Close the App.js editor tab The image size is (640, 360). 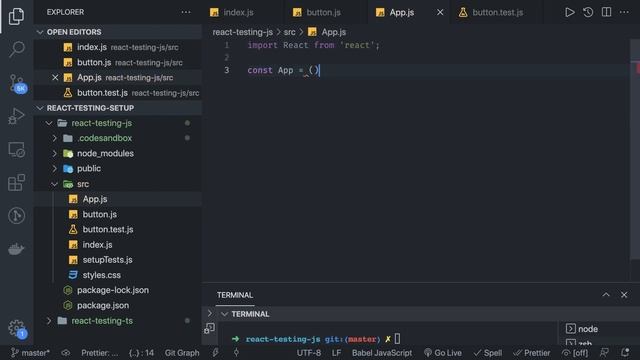(440, 12)
